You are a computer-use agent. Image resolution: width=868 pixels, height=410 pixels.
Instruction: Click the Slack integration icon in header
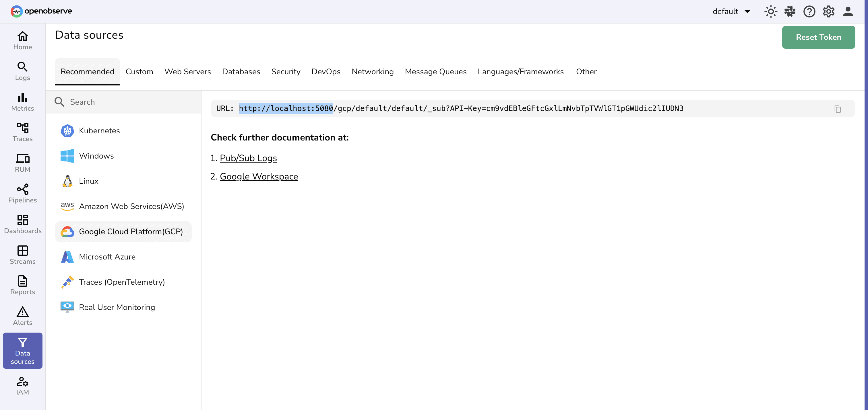tap(790, 11)
